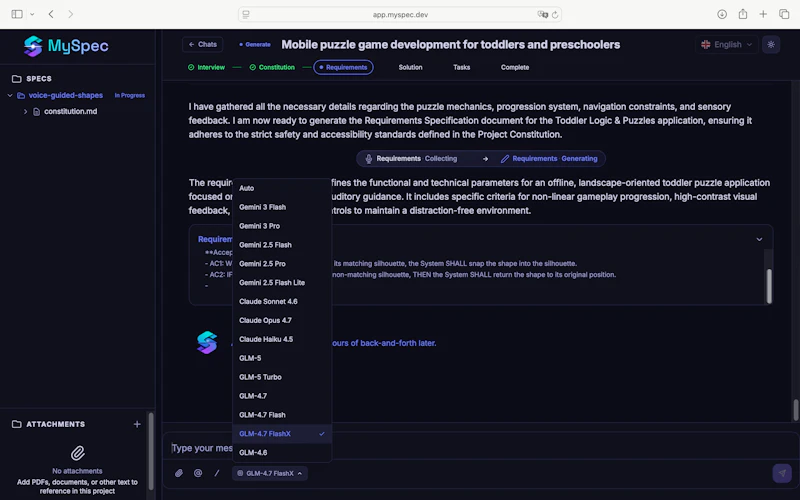
Task: Click the Requirements Collecting status chip
Action: [x=412, y=159]
